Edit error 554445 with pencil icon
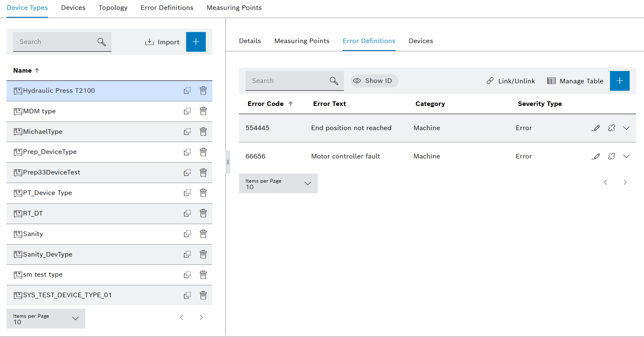 [596, 128]
